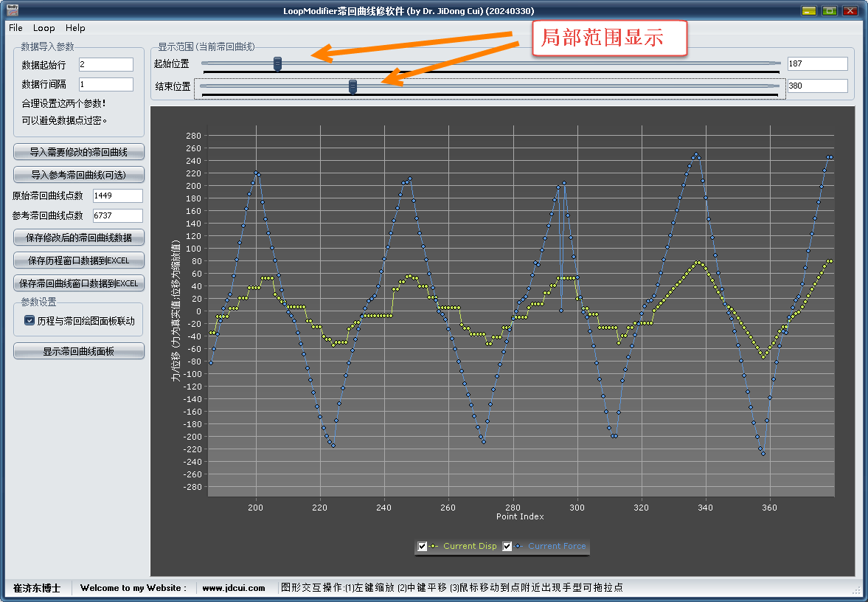868x602 pixels.
Task: Click the 数据导入参数 group title
Action: pyautogui.click(x=48, y=46)
